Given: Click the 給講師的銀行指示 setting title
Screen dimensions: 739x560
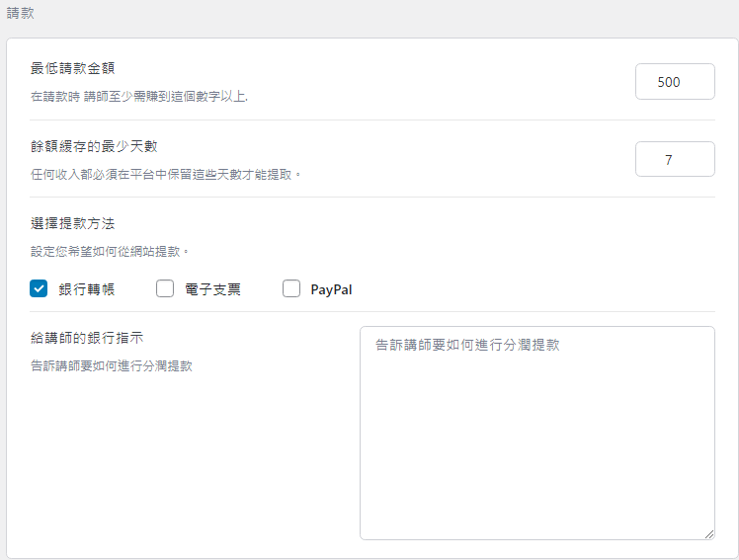Looking at the screenshot, I should (x=87, y=338).
